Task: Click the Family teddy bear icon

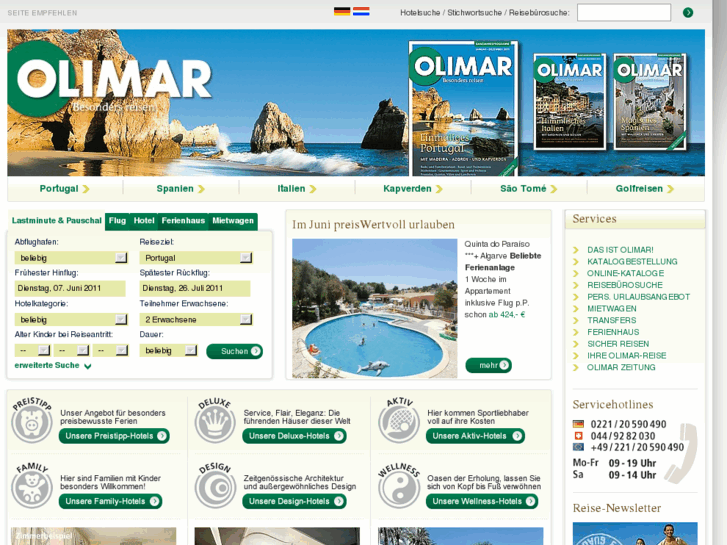Action: click(x=32, y=486)
